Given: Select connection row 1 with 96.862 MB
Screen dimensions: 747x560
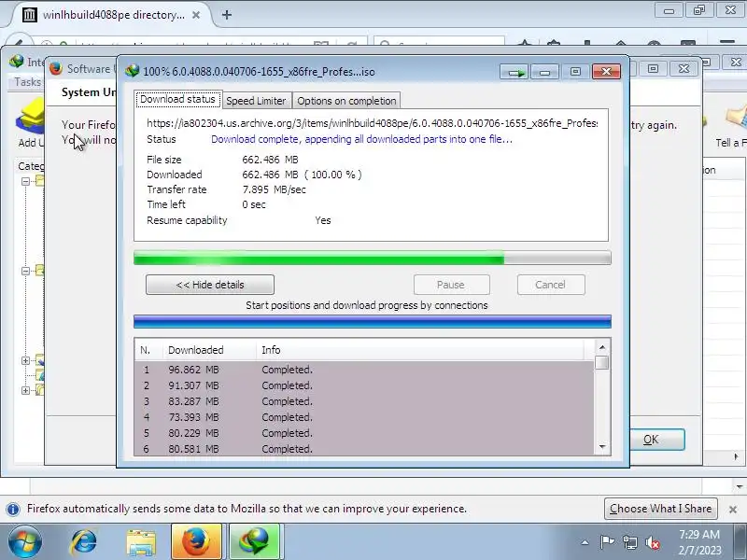Looking at the screenshot, I should 364,370.
